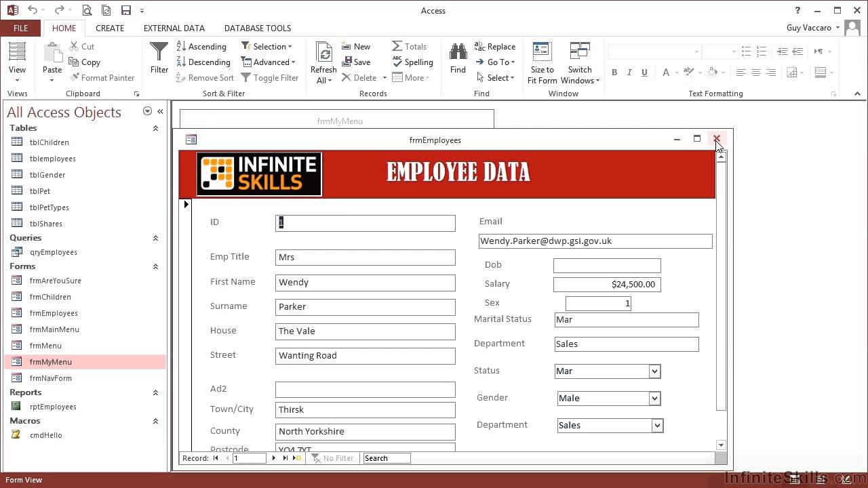
Task: Add a new blank record from the navigation bar
Action: point(296,458)
